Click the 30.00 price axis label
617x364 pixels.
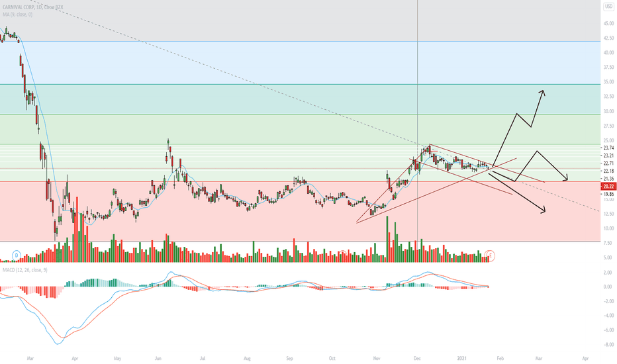point(608,111)
